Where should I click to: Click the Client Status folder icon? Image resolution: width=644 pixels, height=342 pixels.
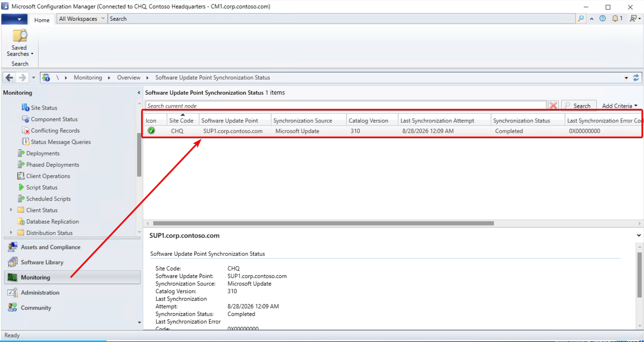21,210
